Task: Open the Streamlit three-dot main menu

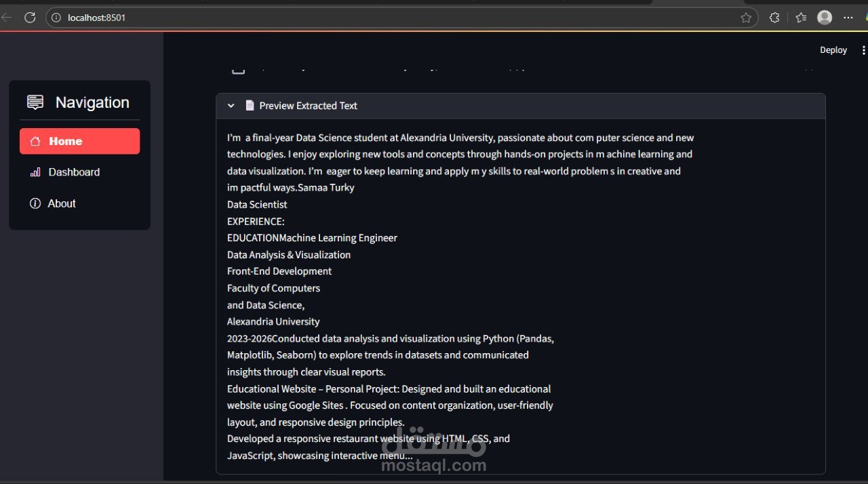Action: point(863,50)
